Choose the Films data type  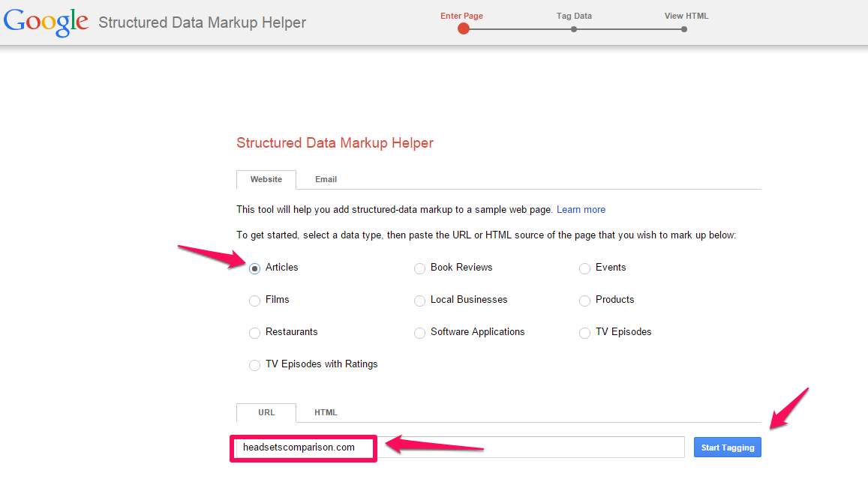[x=254, y=301]
